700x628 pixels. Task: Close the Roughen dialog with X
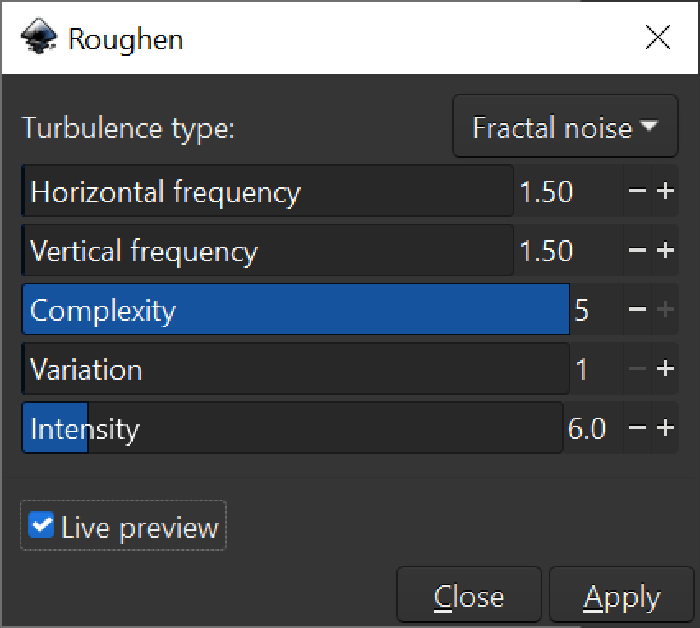[x=658, y=38]
